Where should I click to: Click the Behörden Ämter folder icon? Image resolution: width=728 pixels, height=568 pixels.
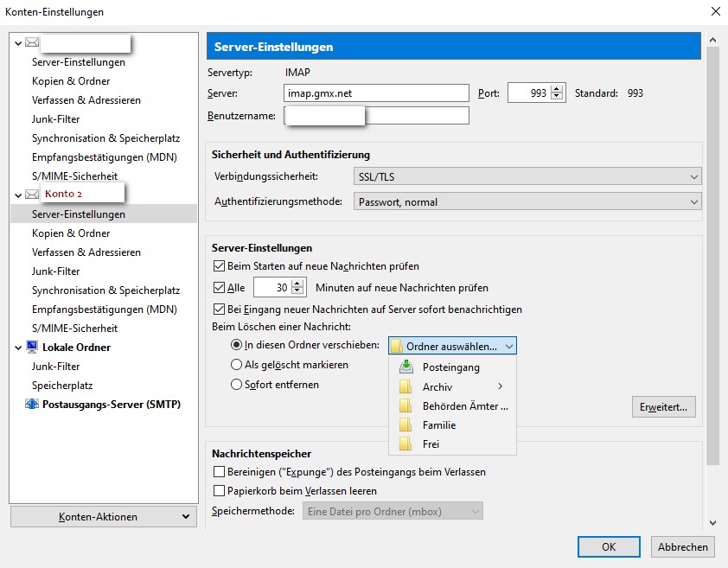[405, 406]
